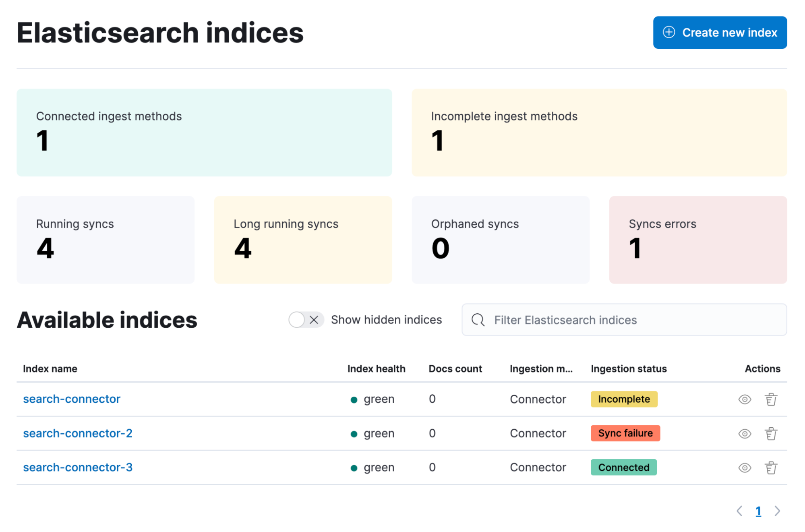
Task: Open the search-connector-2 index link
Action: [78, 433]
